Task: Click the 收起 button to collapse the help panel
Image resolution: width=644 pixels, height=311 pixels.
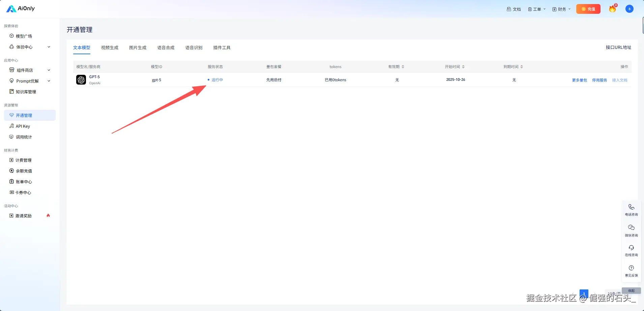Action: [x=631, y=290]
